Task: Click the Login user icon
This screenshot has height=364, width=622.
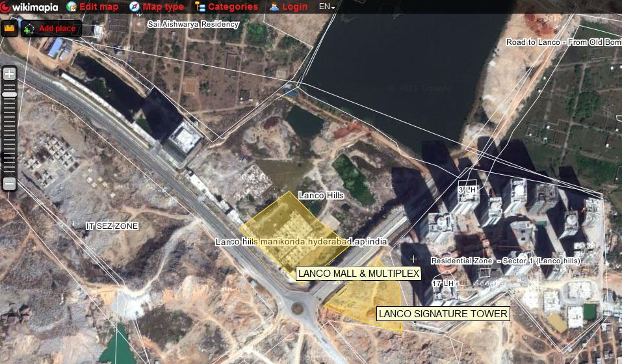Action: pos(274,6)
